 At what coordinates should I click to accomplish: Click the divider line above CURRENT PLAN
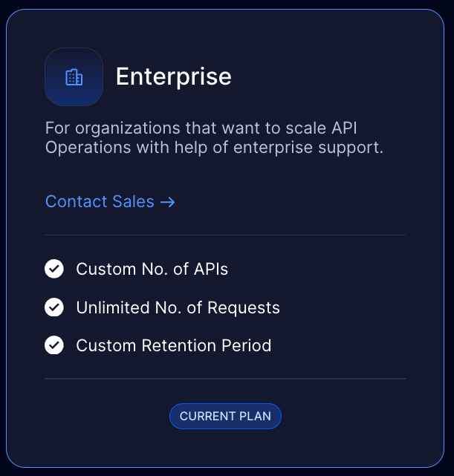point(225,379)
